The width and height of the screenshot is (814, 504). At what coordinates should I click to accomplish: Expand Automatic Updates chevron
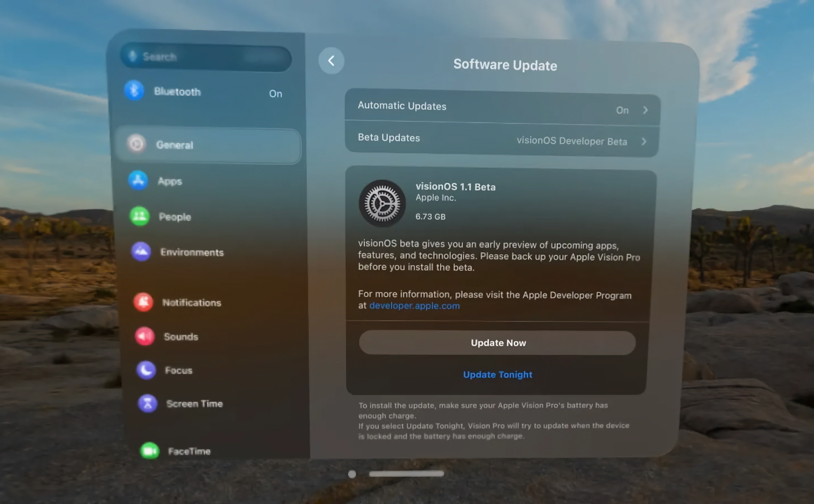pyautogui.click(x=645, y=110)
